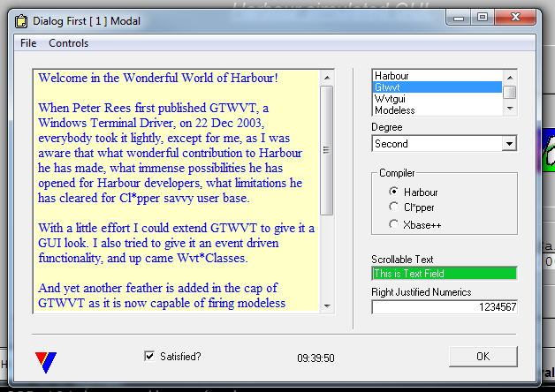Select the Harbour compiler radio button

click(393, 192)
